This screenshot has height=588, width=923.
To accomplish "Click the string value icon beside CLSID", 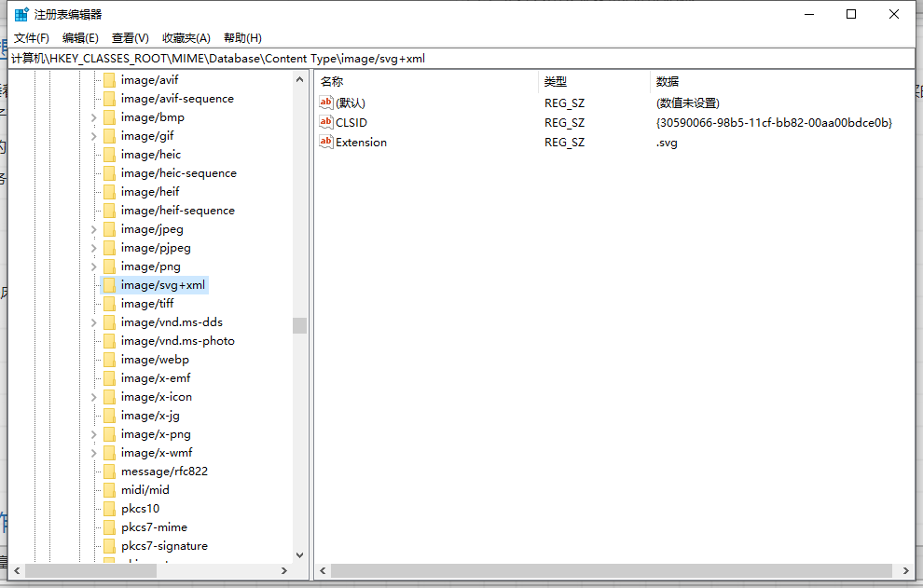I will [327, 122].
